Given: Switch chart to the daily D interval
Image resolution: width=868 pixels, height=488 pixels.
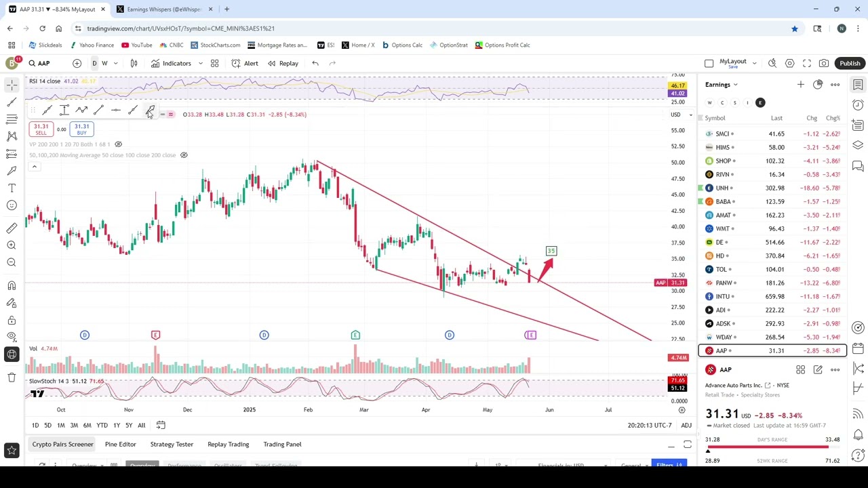Looking at the screenshot, I should [x=94, y=63].
